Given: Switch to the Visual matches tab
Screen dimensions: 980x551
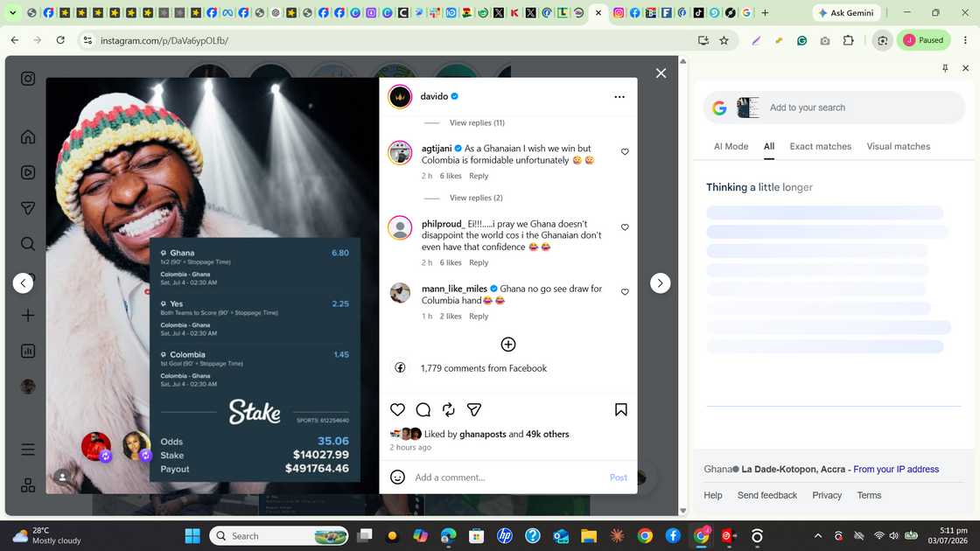Looking at the screenshot, I should pyautogui.click(x=898, y=146).
